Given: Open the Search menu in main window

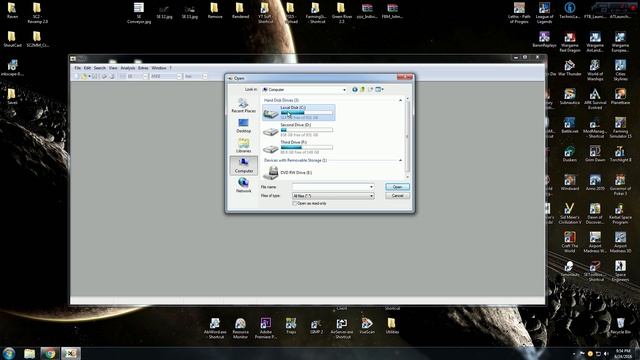Looking at the screenshot, I should 100,68.
